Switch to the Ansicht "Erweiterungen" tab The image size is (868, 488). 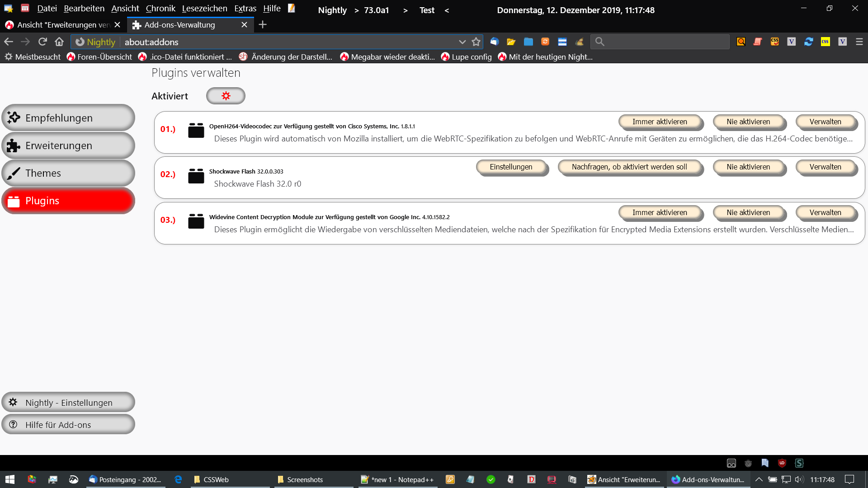click(x=63, y=25)
